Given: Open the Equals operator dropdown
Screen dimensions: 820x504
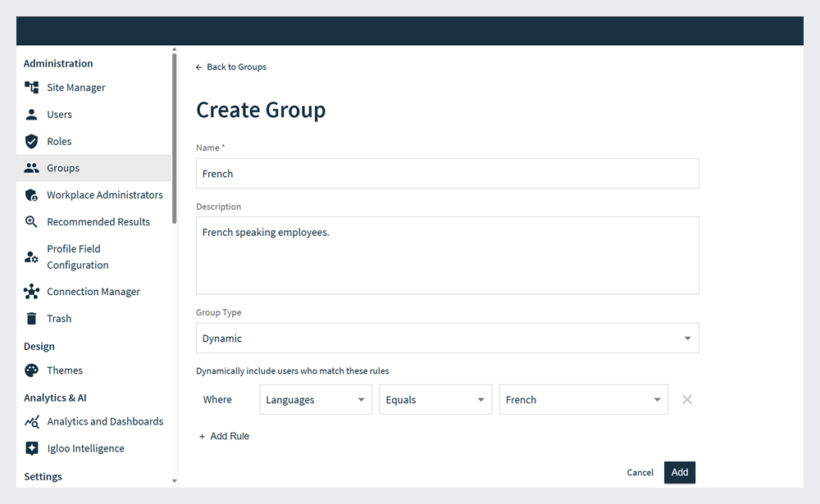Looking at the screenshot, I should pos(435,399).
